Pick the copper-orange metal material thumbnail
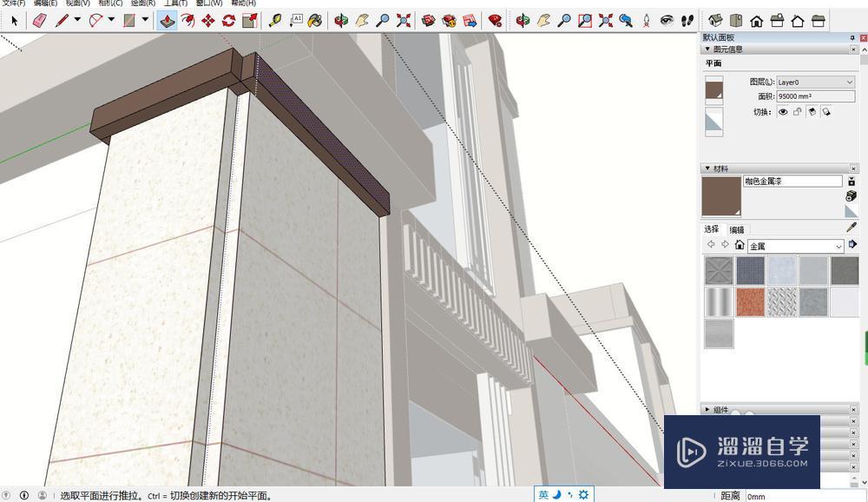868x502 pixels. (x=750, y=301)
